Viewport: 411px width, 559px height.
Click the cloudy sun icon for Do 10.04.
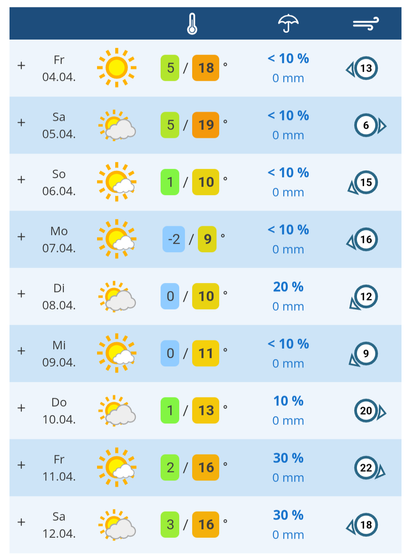(x=117, y=411)
